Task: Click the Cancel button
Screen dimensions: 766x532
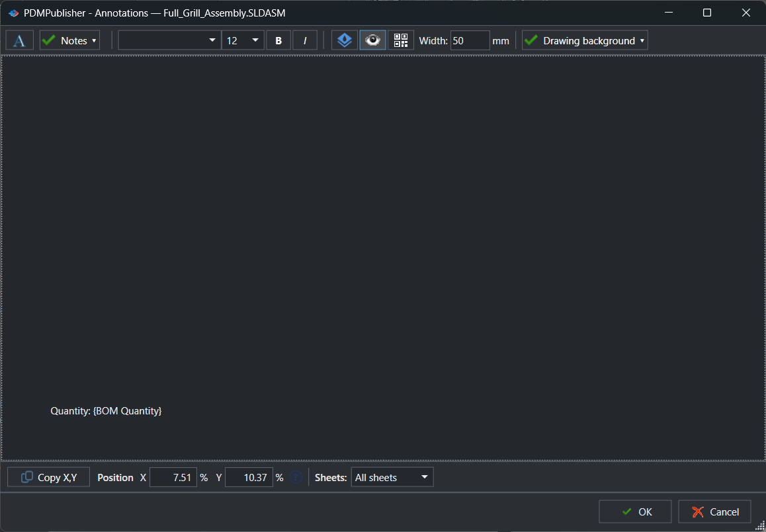Action: 714,512
